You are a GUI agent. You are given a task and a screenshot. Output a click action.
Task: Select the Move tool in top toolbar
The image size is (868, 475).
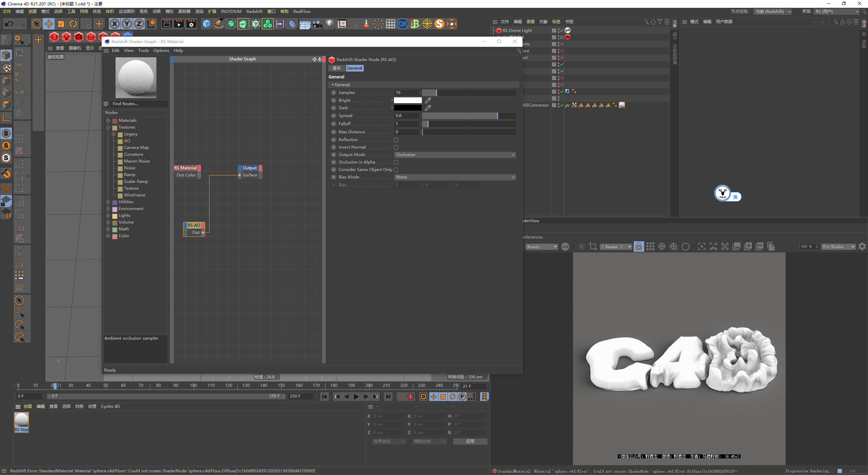(x=49, y=24)
